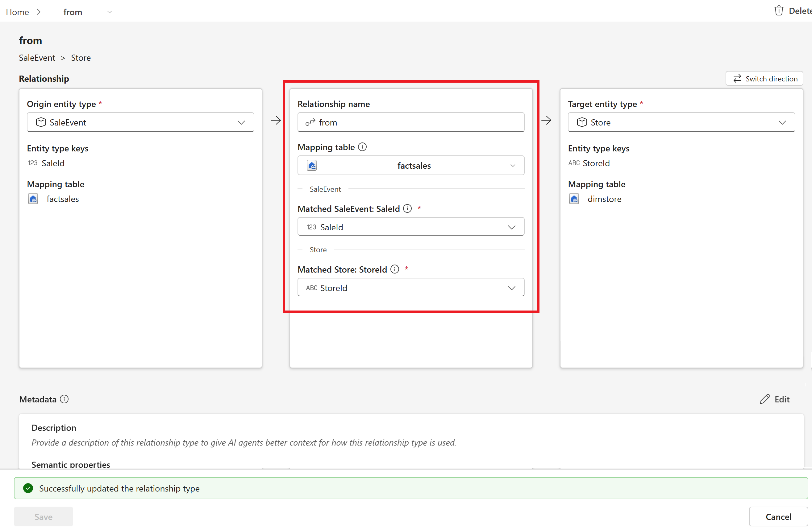Go to Home breadcrumb

point(17,12)
